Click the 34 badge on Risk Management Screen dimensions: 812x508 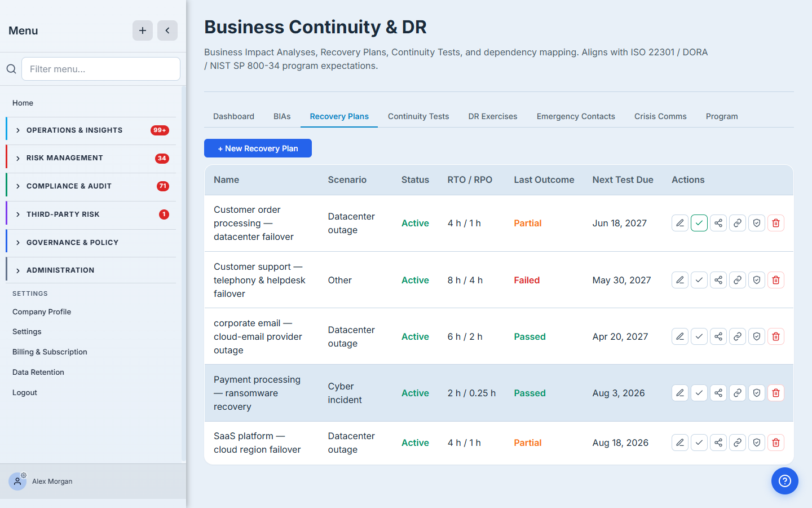(162, 158)
